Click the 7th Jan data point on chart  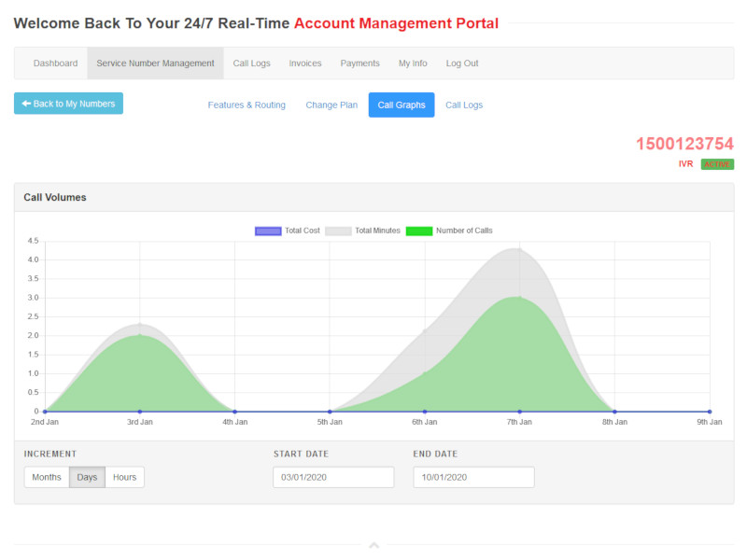(519, 412)
